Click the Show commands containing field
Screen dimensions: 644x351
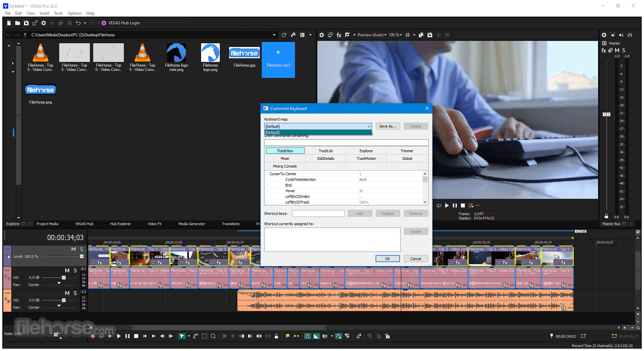click(346, 143)
